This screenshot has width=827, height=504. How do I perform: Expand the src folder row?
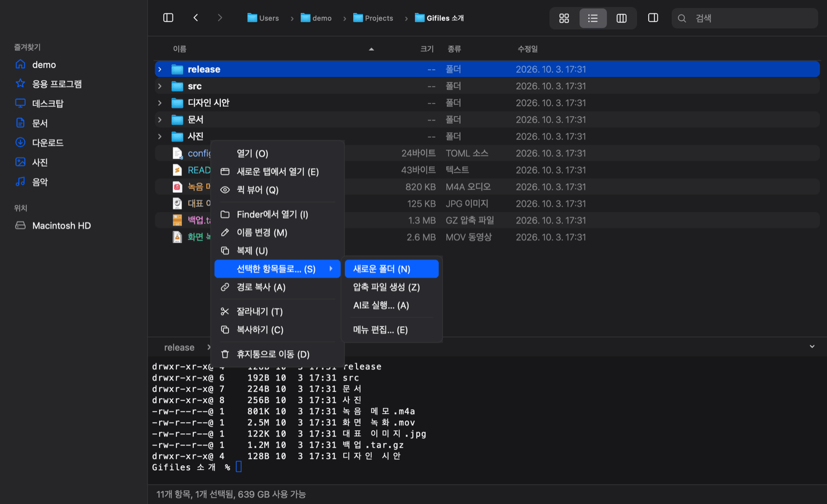[x=160, y=86]
